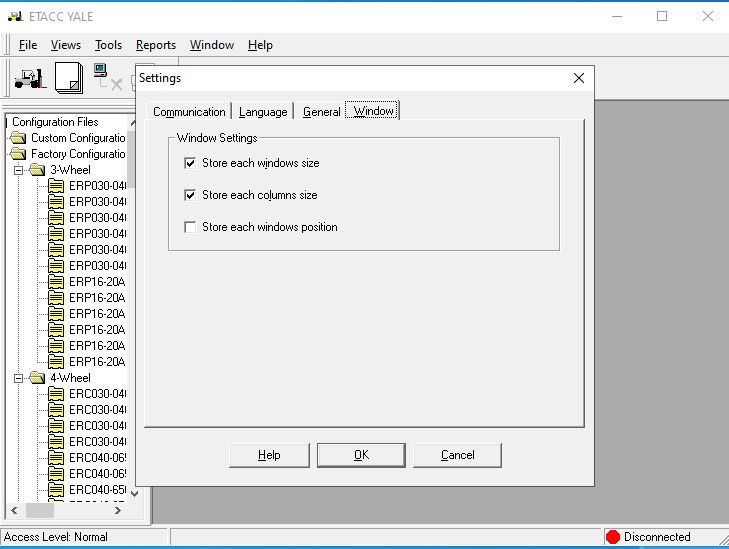Click the 3-Wheel folder icon
The width and height of the screenshot is (729, 549).
pos(37,170)
